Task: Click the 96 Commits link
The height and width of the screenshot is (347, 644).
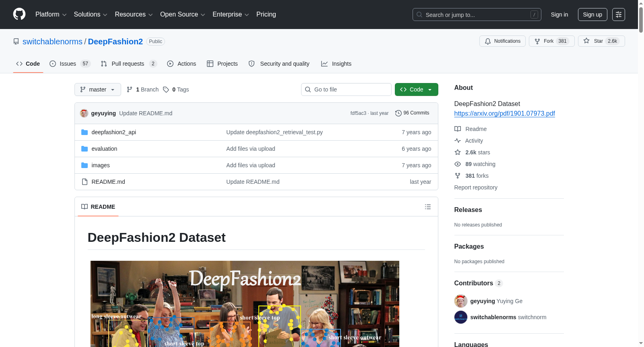Action: coord(413,113)
